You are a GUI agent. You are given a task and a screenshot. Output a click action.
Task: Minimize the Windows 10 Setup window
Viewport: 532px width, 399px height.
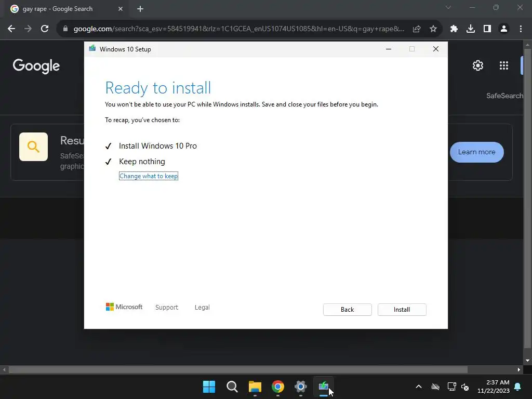click(389, 49)
